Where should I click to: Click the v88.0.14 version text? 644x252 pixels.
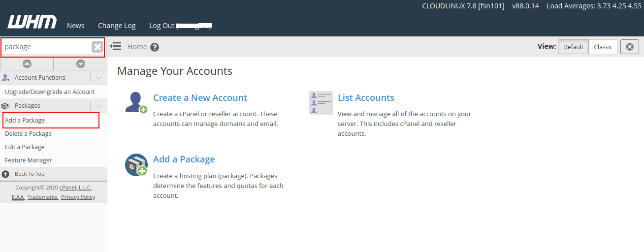click(525, 6)
